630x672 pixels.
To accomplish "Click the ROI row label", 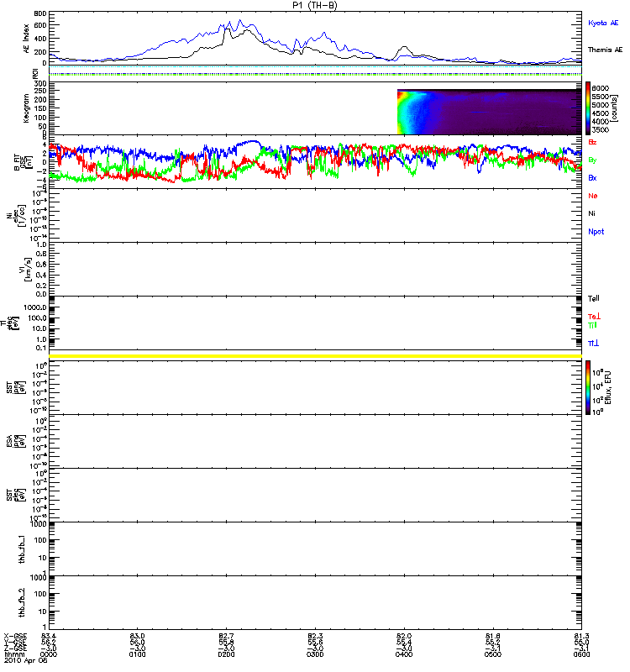I will point(35,75).
